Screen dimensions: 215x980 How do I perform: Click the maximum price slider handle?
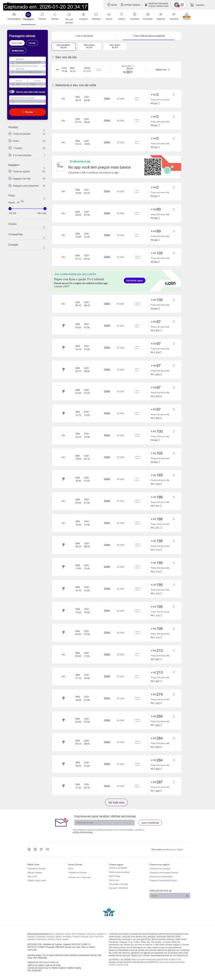[45, 209]
